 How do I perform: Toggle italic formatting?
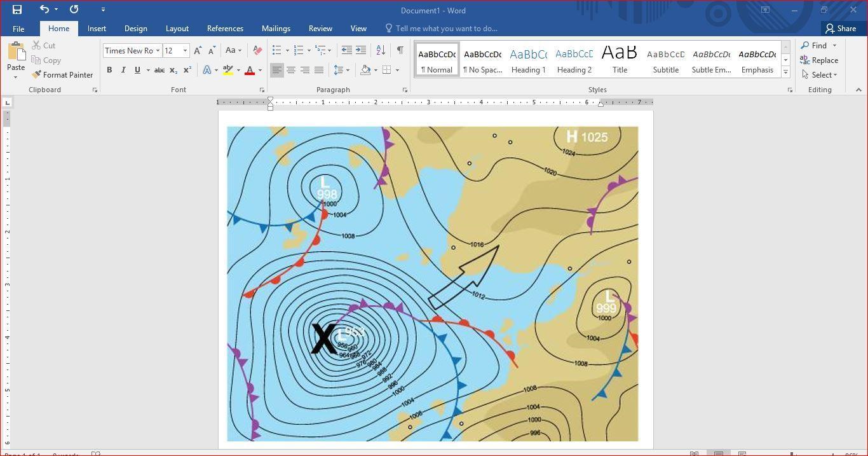click(x=123, y=70)
